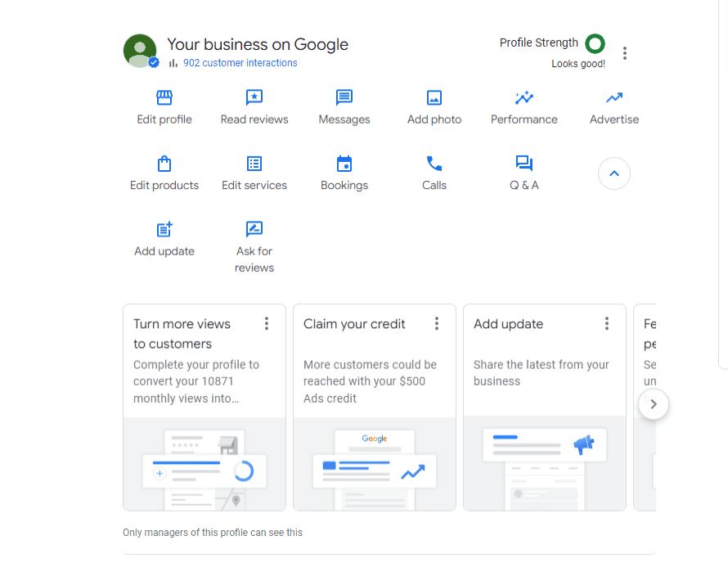Image resolution: width=728 pixels, height=567 pixels.
Task: Advance the suggestion cards carousel
Action: [653, 403]
